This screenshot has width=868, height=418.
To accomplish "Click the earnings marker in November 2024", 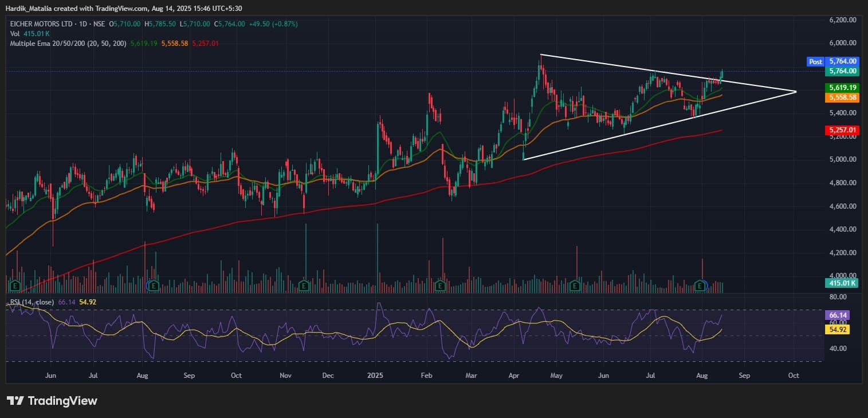I will pyautogui.click(x=304, y=285).
